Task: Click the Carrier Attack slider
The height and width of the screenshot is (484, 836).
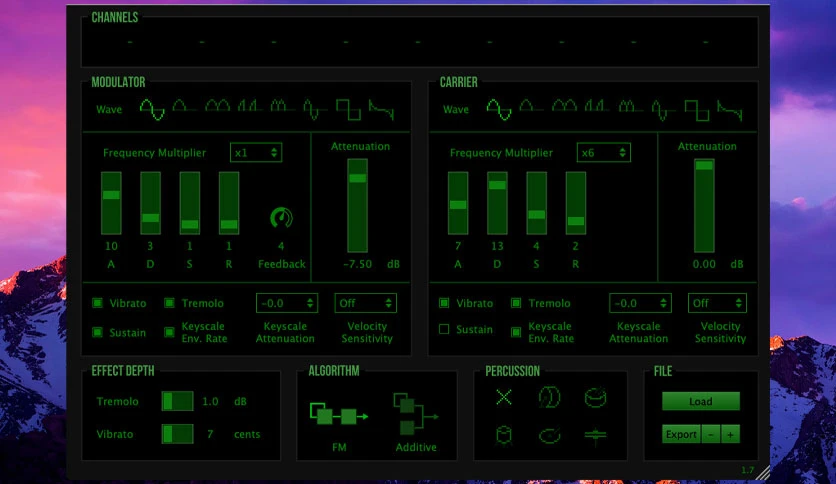Action: [458, 203]
